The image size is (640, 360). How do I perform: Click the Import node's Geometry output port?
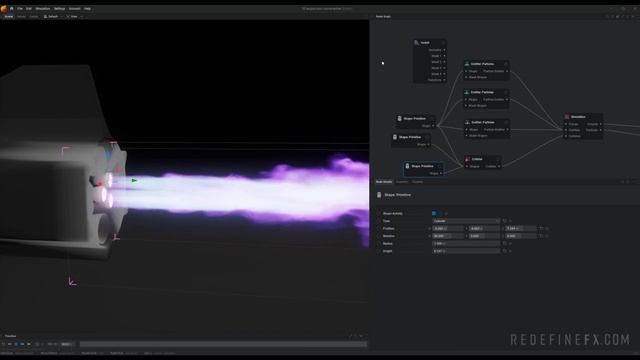tap(444, 50)
